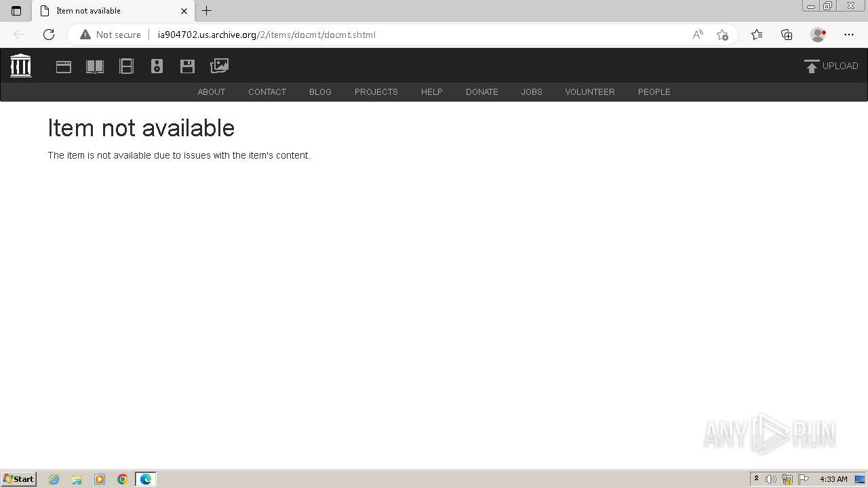Open the Web (Wayback) icon
The height and width of the screenshot is (488, 868).
[x=64, y=66]
